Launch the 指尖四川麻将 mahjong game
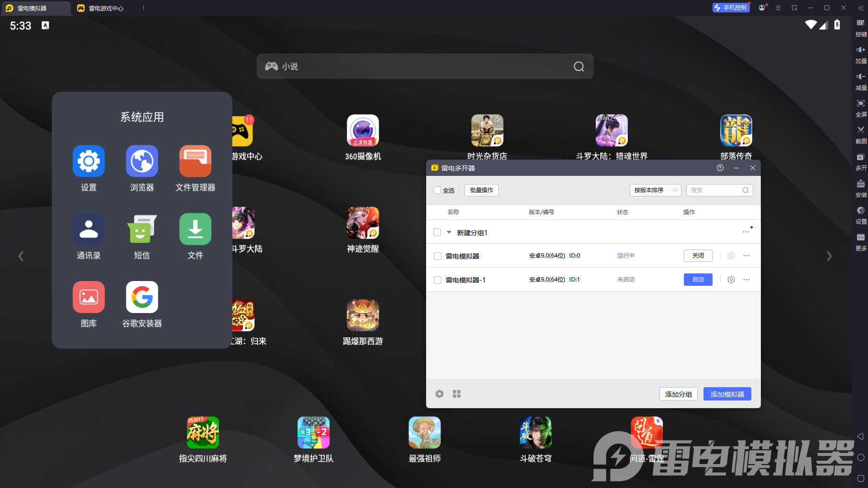This screenshot has height=488, width=868. (x=203, y=433)
